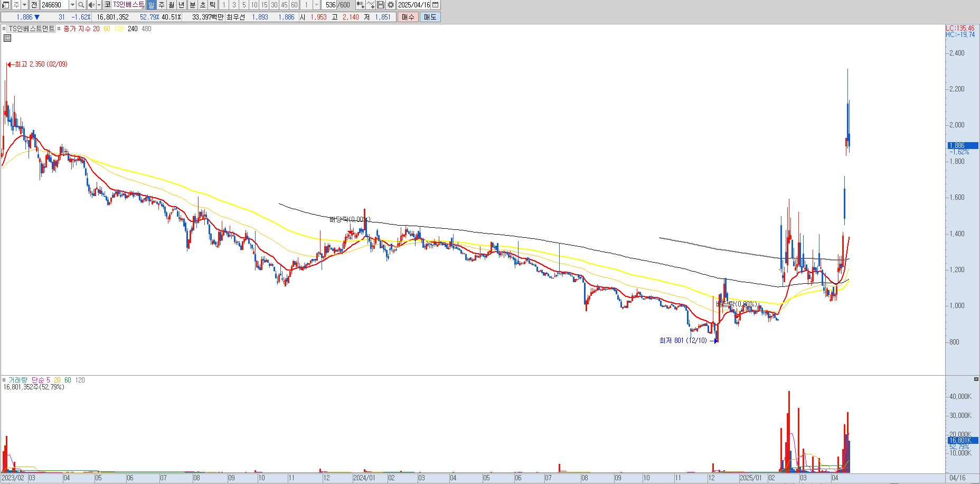Choose the 5 interval button
Screen dimensions: 980x484
[244, 5]
